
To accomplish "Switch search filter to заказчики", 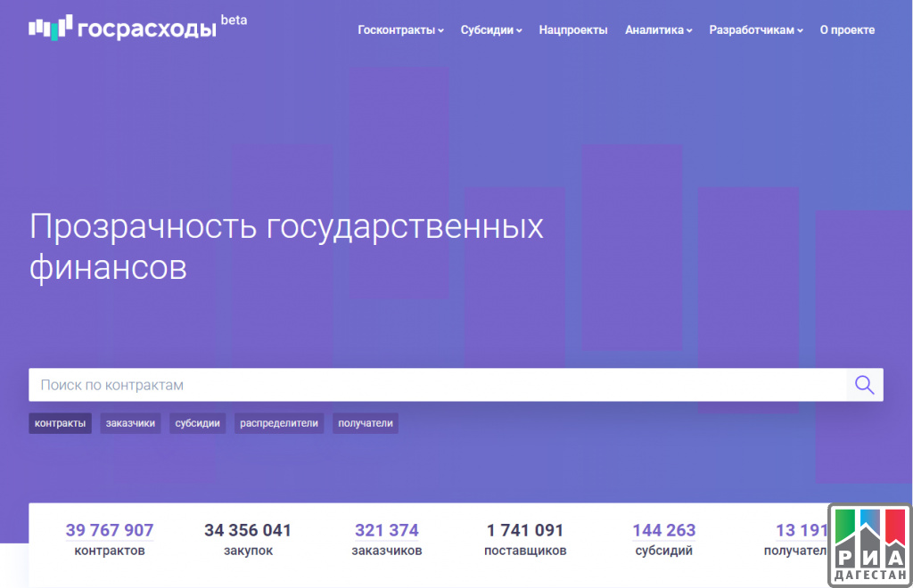I will pos(130,423).
